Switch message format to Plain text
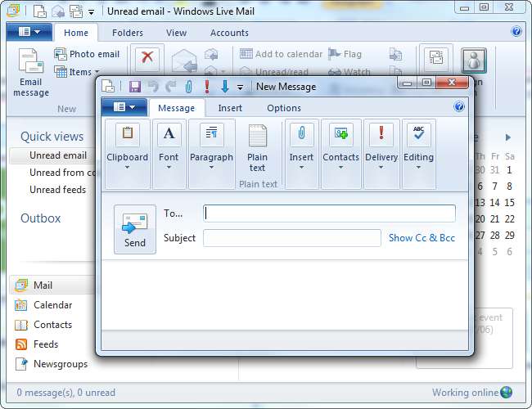532x409 pixels. click(x=258, y=149)
